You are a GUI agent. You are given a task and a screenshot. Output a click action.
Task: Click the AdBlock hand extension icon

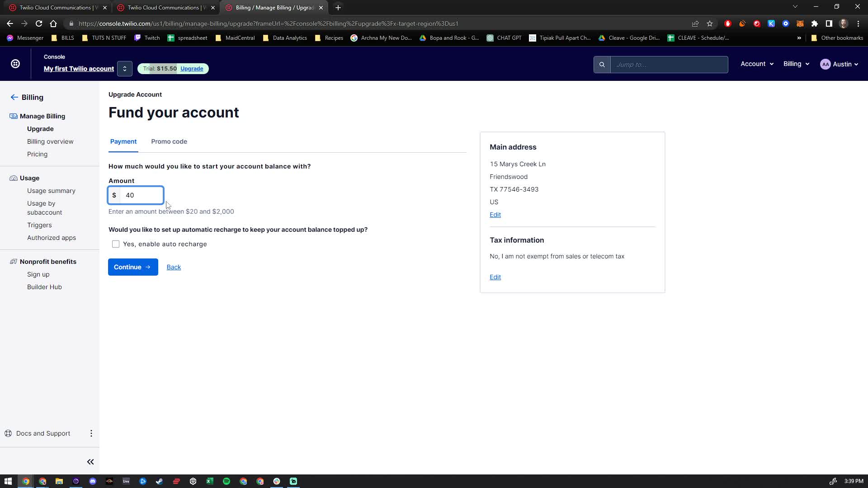tap(728, 23)
